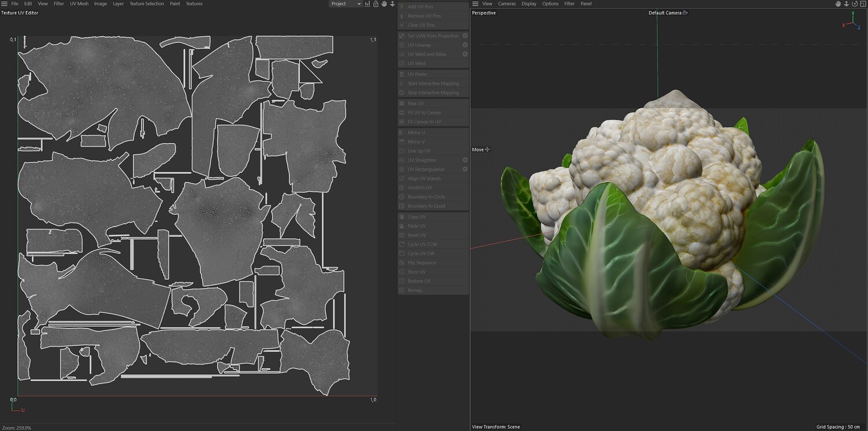Open the Panel menu
Image resolution: width=868 pixels, height=431 pixels.
point(586,3)
